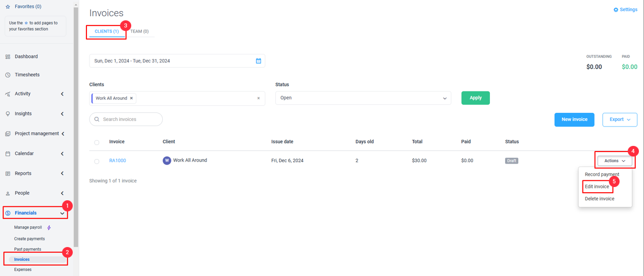Check the RA1000 invoice row checkbox

pyautogui.click(x=97, y=161)
